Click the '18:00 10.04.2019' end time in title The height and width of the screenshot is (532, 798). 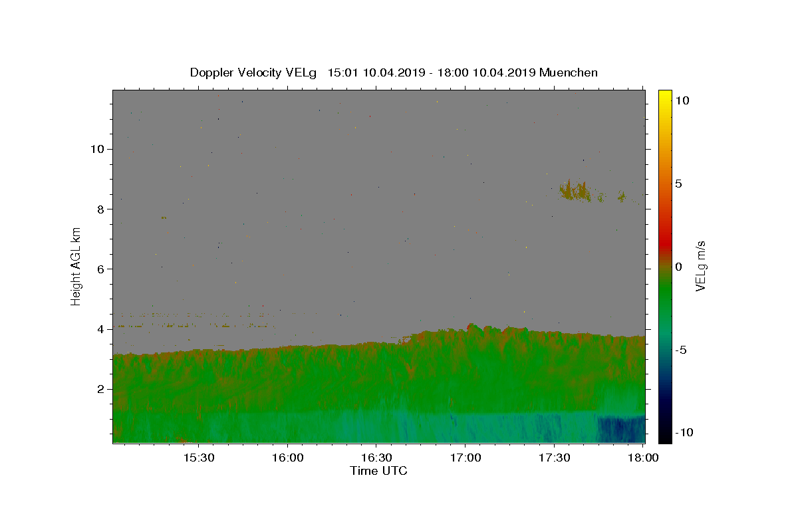tap(487, 72)
